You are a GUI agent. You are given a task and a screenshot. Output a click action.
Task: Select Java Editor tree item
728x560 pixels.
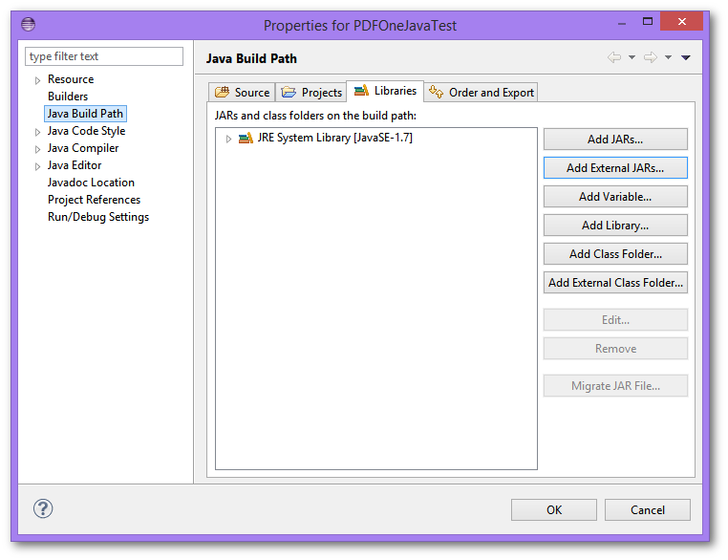pos(75,165)
